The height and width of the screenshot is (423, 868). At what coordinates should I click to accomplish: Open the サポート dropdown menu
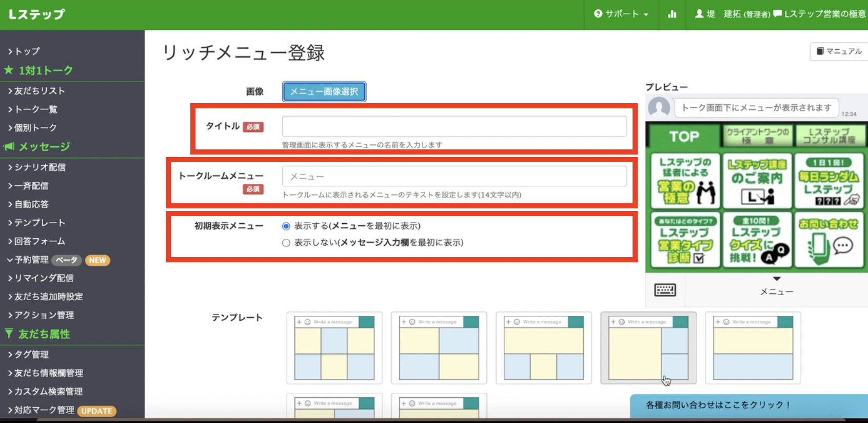pos(621,14)
